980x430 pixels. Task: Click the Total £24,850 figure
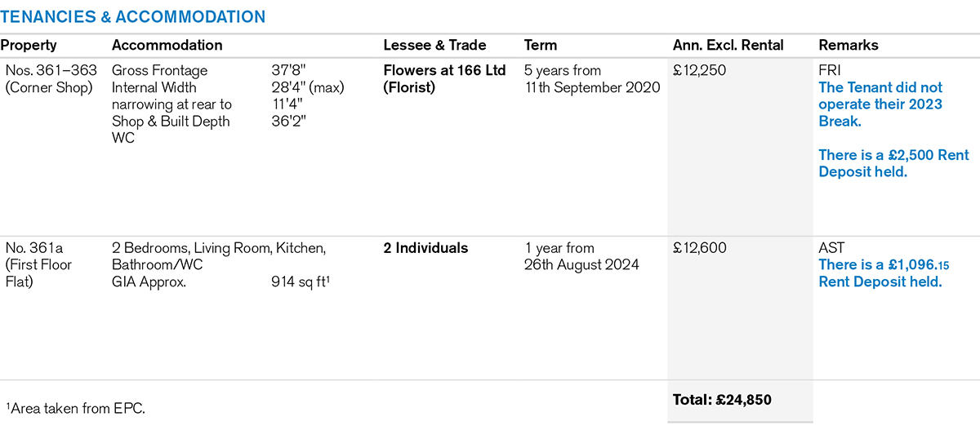[722, 400]
